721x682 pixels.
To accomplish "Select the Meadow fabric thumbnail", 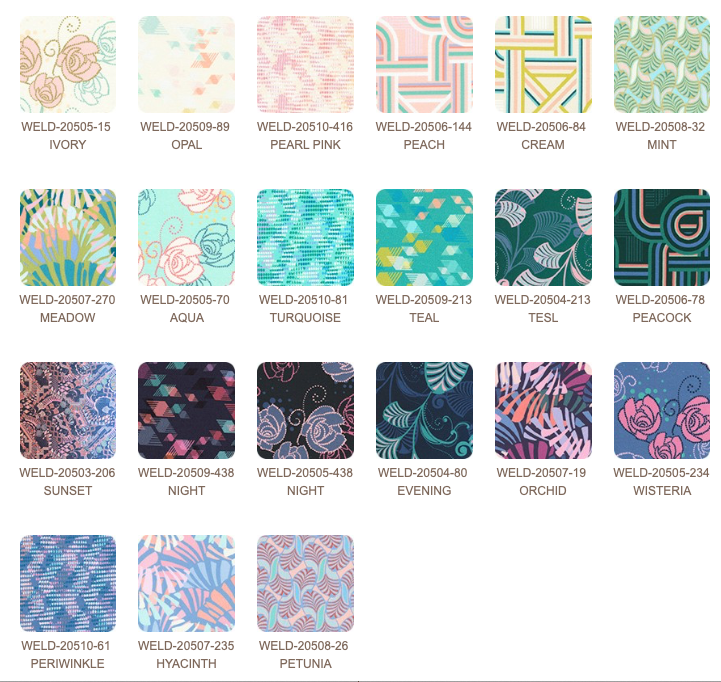I will click(x=68, y=237).
